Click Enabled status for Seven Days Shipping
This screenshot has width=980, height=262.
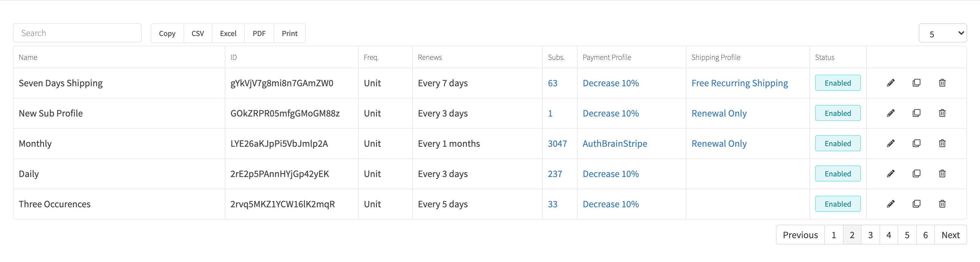pos(838,83)
